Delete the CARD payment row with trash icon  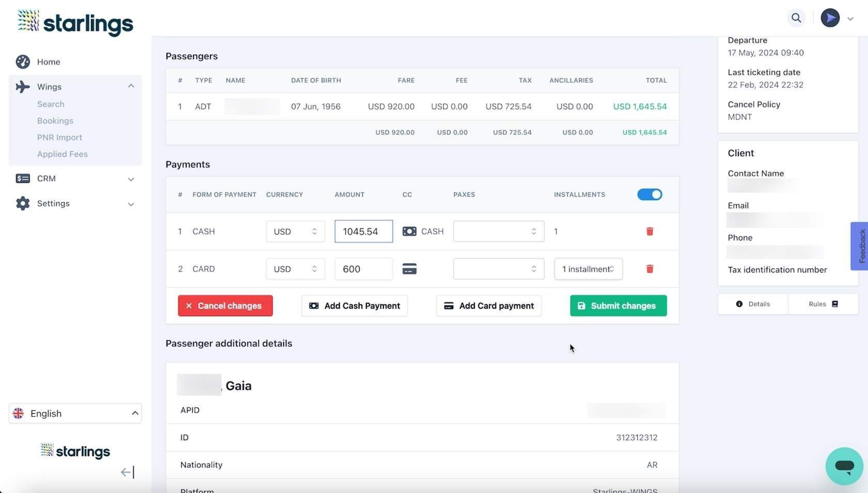649,269
